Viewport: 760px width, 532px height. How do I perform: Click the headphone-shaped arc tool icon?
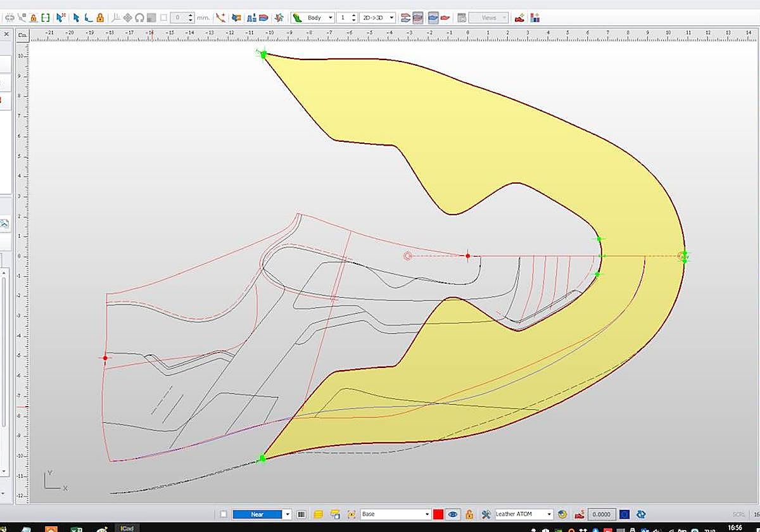coord(139,18)
